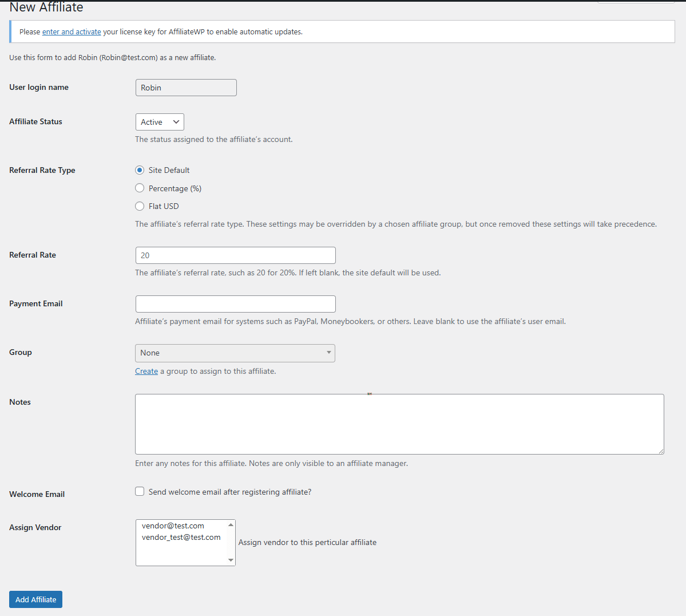Click inside the Notes text area
Viewport: 686px width, 616px height.
pyautogui.click(x=399, y=424)
